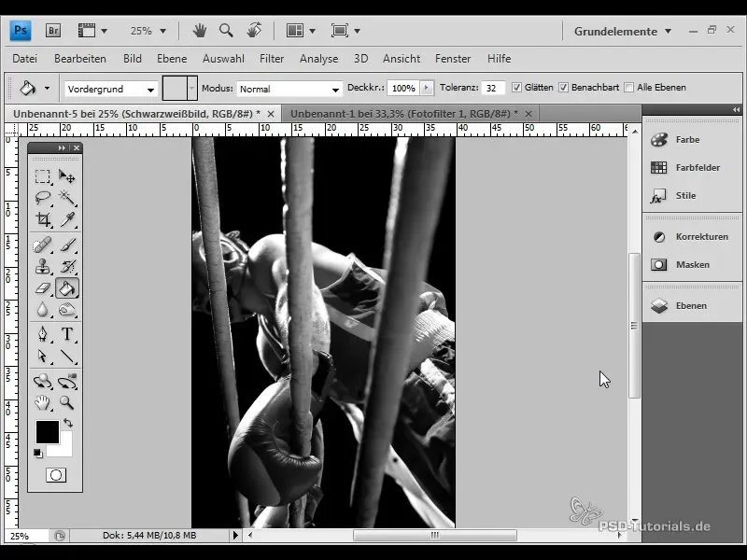747x560 pixels.
Task: Select the Paint Bucket tool in toolbox
Action: 67,288
